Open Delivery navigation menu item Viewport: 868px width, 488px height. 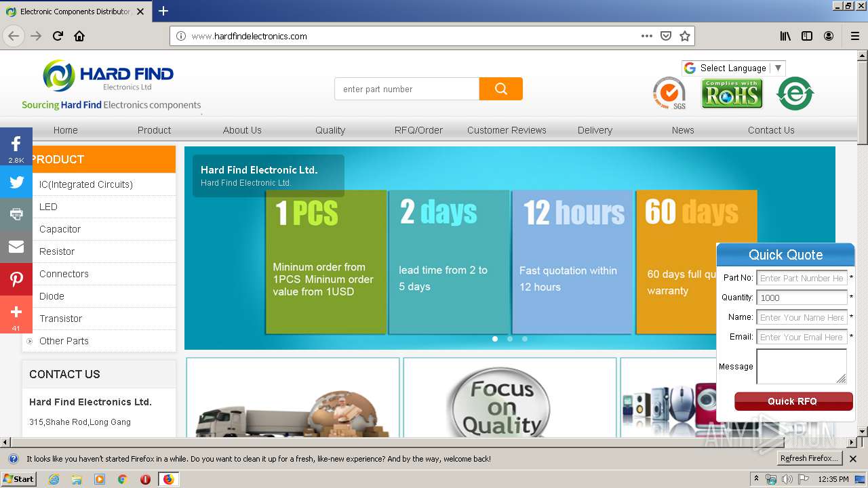595,130
